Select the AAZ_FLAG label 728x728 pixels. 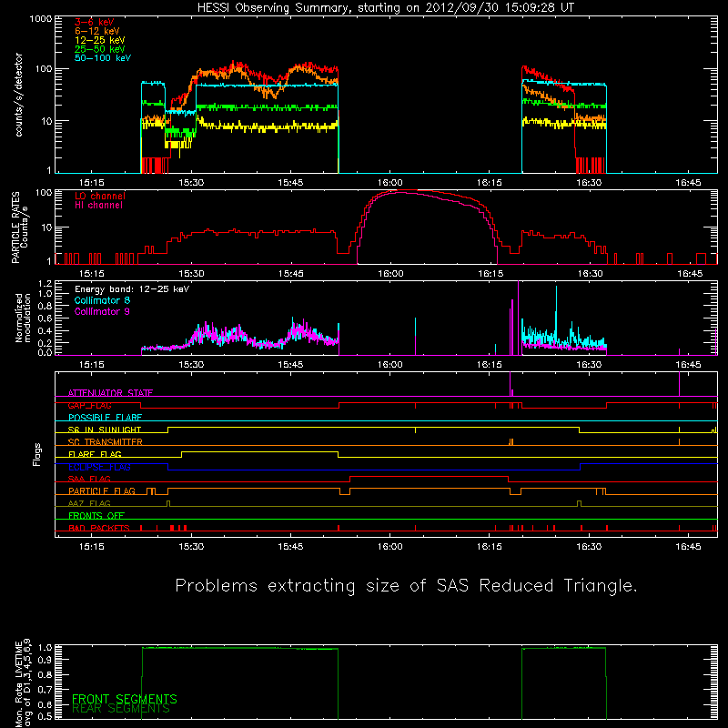[x=89, y=503]
